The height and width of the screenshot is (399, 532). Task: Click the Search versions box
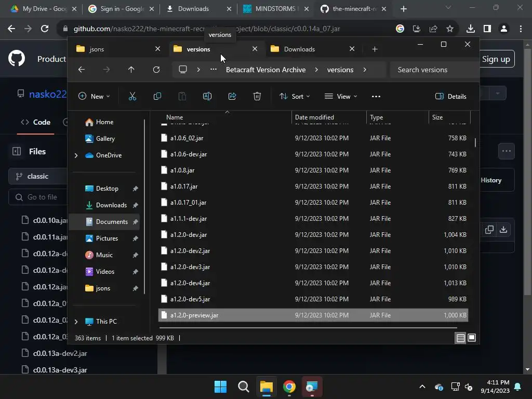(x=433, y=70)
